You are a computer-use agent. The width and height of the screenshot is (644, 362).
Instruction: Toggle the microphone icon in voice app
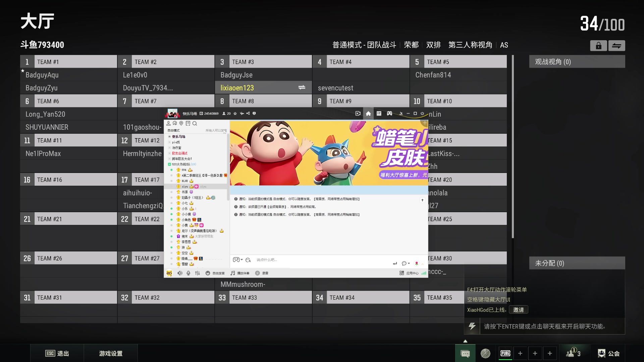click(x=189, y=273)
